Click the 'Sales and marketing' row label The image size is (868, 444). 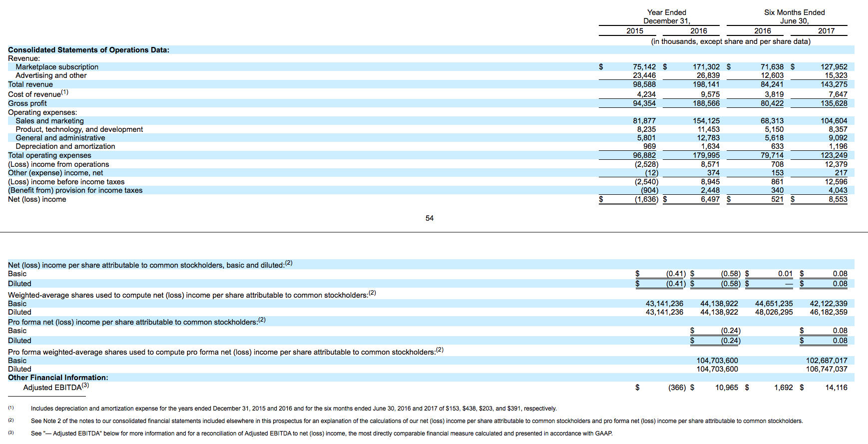click(x=49, y=121)
